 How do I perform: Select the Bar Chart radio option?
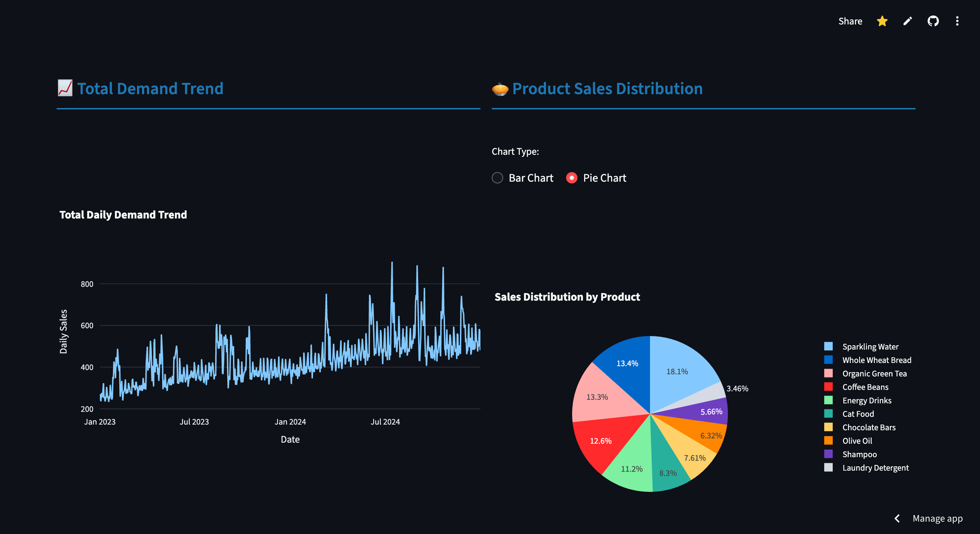point(497,178)
